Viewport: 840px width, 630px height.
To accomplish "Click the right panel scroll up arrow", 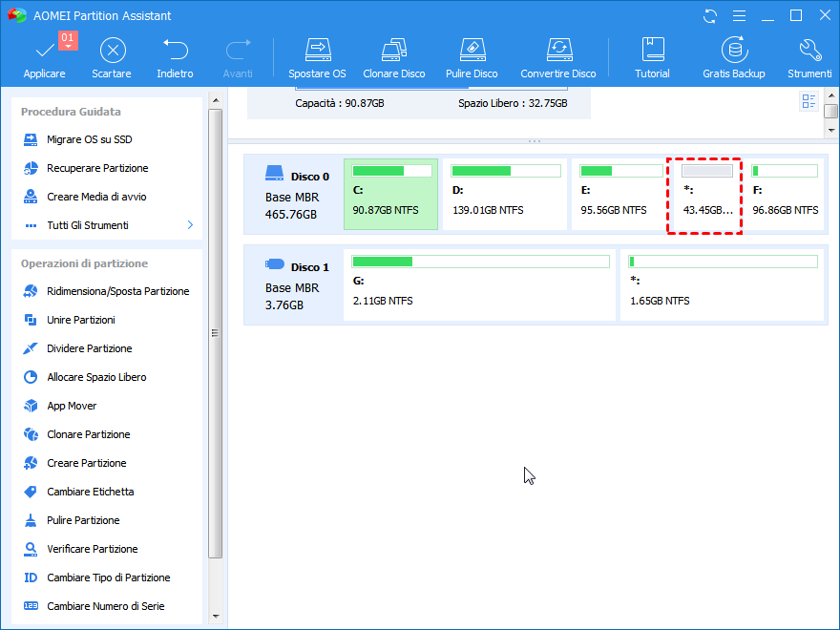I will coord(831,95).
